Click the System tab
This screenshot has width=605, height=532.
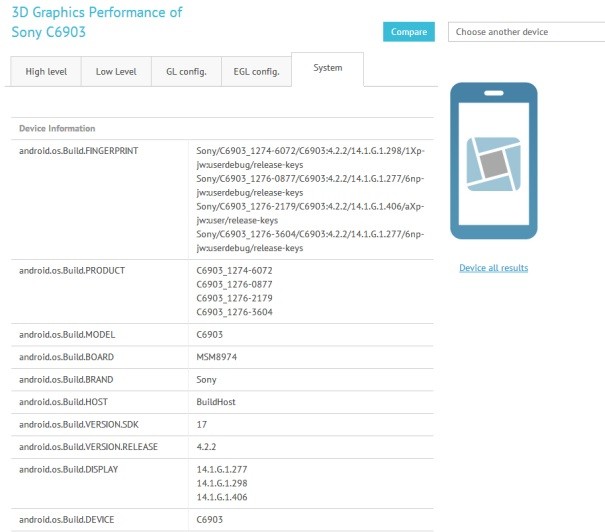pos(328,69)
